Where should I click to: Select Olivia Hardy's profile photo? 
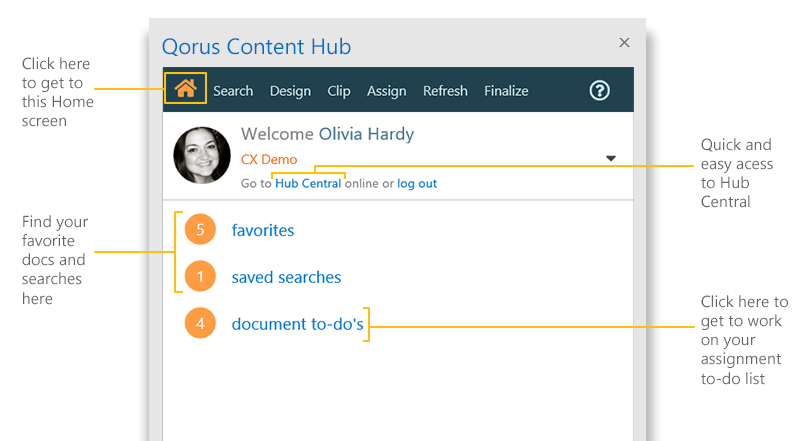[202, 155]
